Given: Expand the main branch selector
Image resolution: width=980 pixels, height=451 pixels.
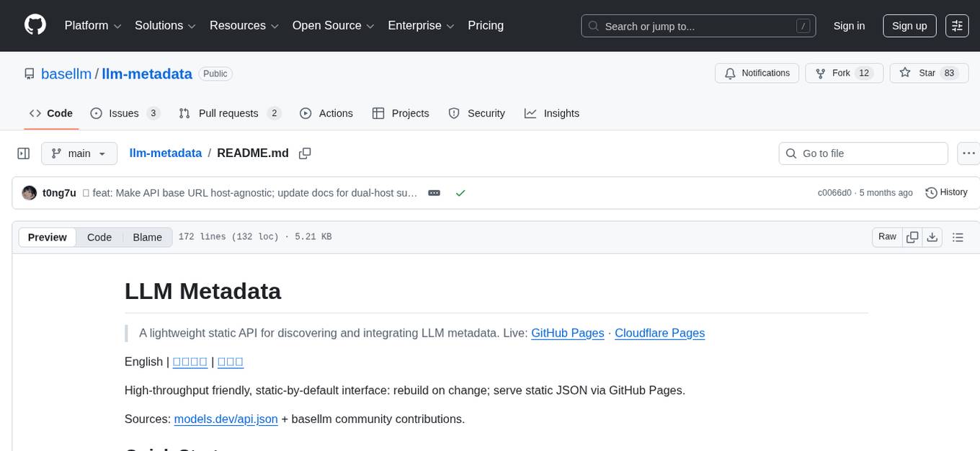Looking at the screenshot, I should tap(79, 153).
